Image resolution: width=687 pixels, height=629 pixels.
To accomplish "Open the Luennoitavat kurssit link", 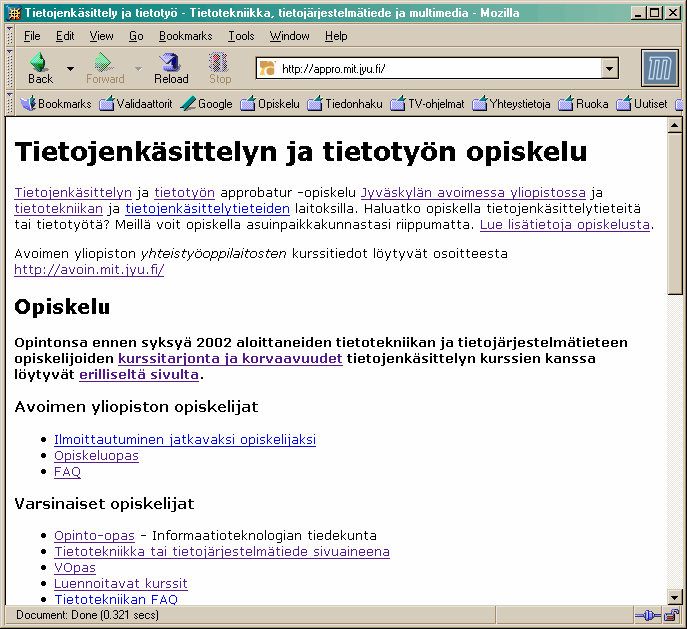I will click(121, 584).
